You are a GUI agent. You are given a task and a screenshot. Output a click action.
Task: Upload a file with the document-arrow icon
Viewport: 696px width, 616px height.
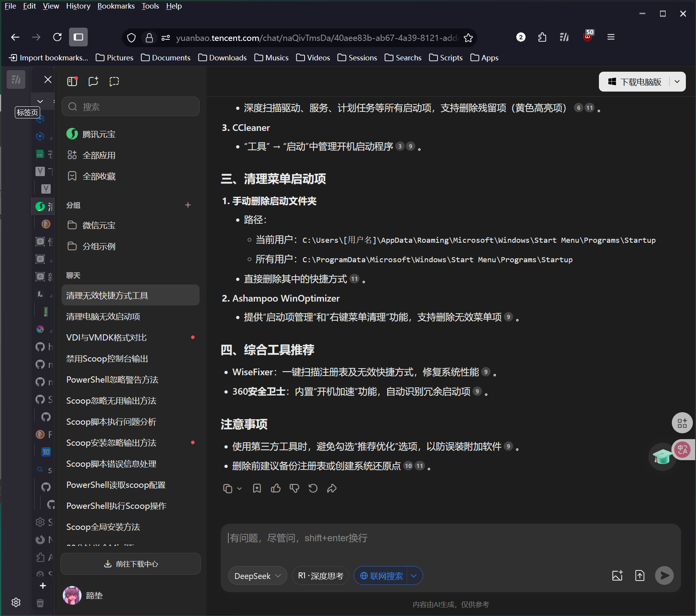[x=640, y=575]
